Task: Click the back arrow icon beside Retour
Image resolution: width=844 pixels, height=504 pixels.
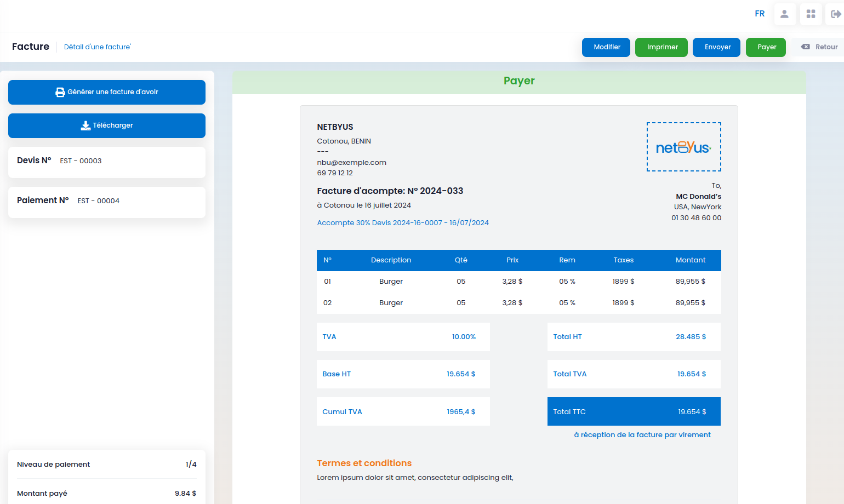Action: [805, 47]
